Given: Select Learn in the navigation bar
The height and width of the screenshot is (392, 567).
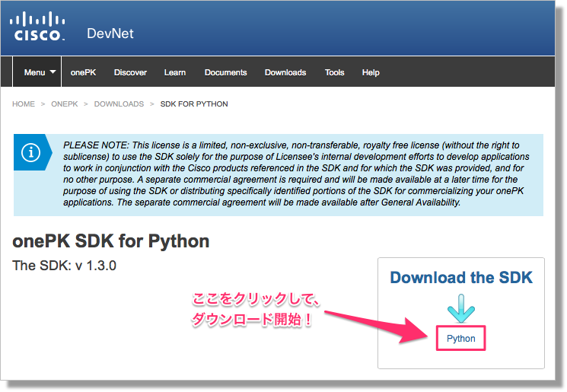Looking at the screenshot, I should click(x=175, y=72).
